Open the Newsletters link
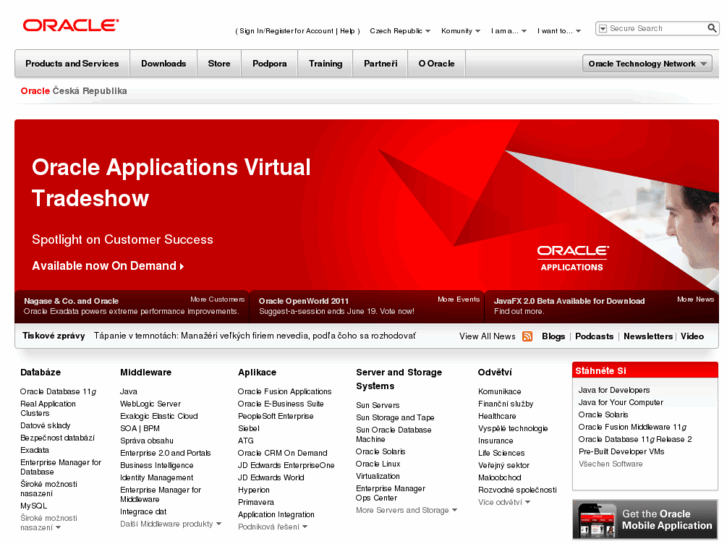 (x=648, y=336)
